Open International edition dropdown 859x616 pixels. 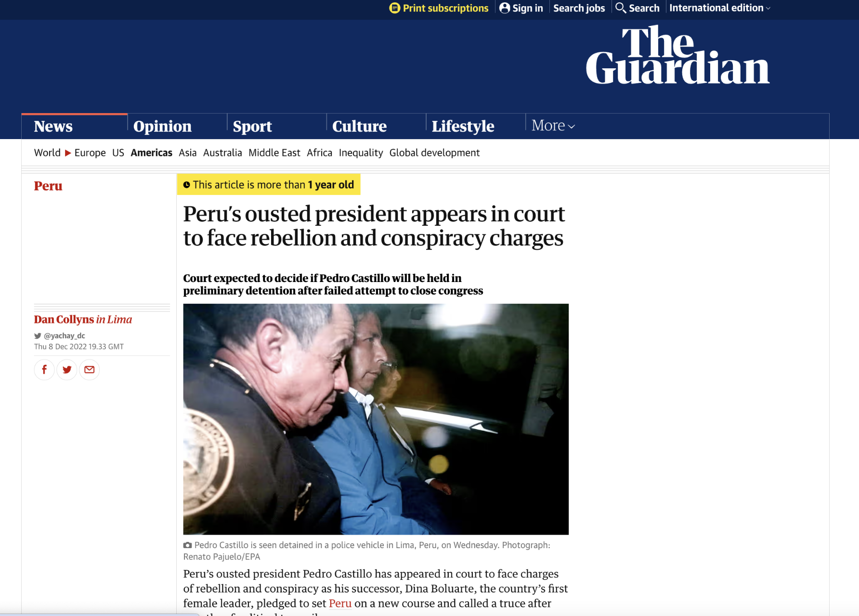point(720,8)
